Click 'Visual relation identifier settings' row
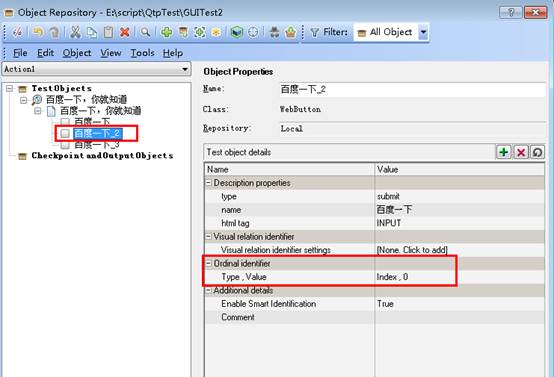The height and width of the screenshot is (377, 554). [x=375, y=250]
